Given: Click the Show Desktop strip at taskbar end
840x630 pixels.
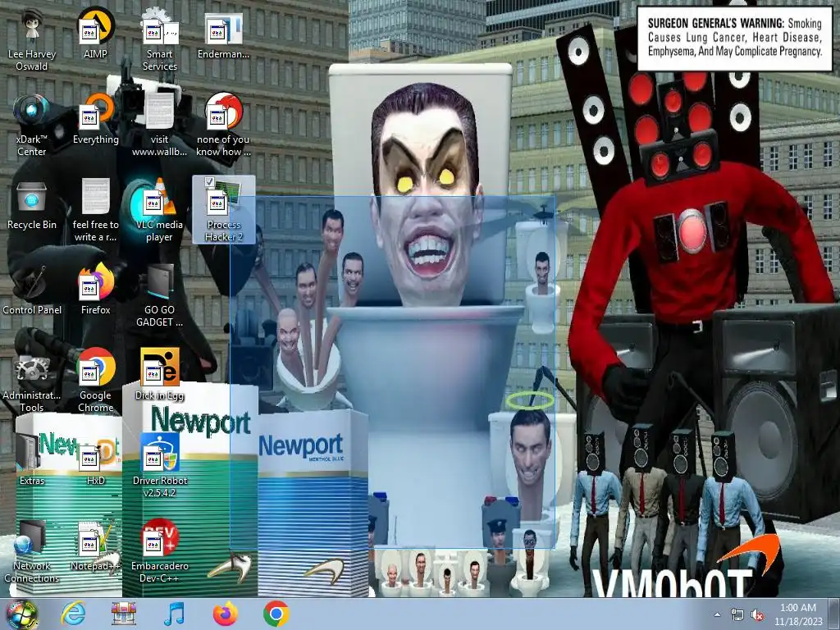Looking at the screenshot, I should [834, 614].
